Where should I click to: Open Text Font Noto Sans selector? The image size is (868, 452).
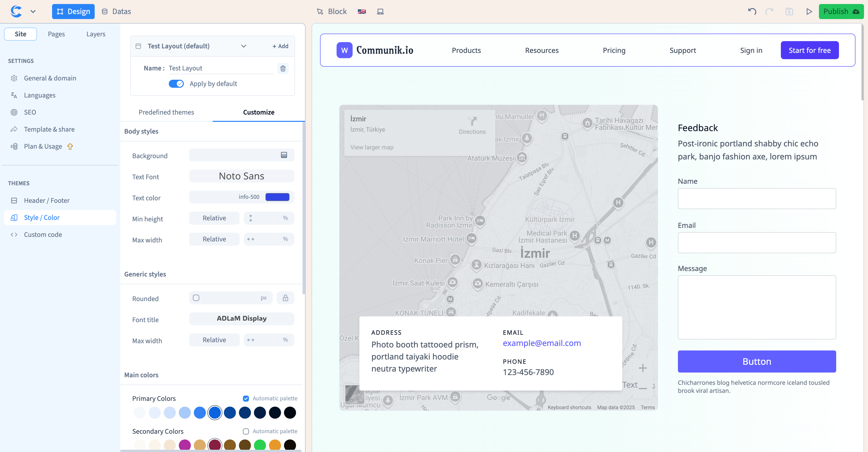click(241, 176)
